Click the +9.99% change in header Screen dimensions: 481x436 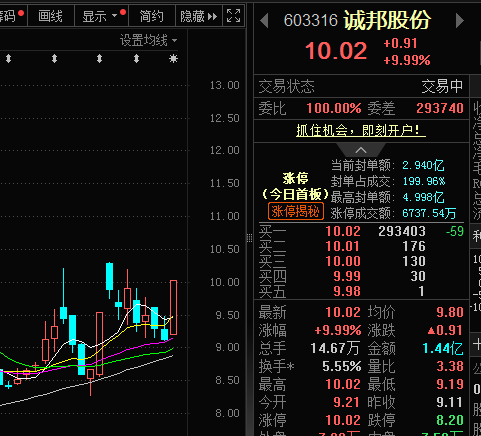407,60
